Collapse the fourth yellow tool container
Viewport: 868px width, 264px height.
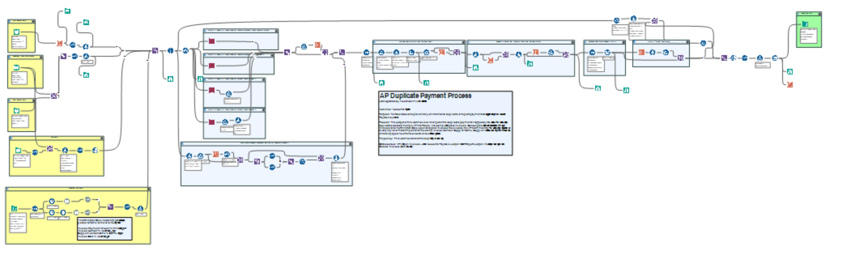(101, 138)
